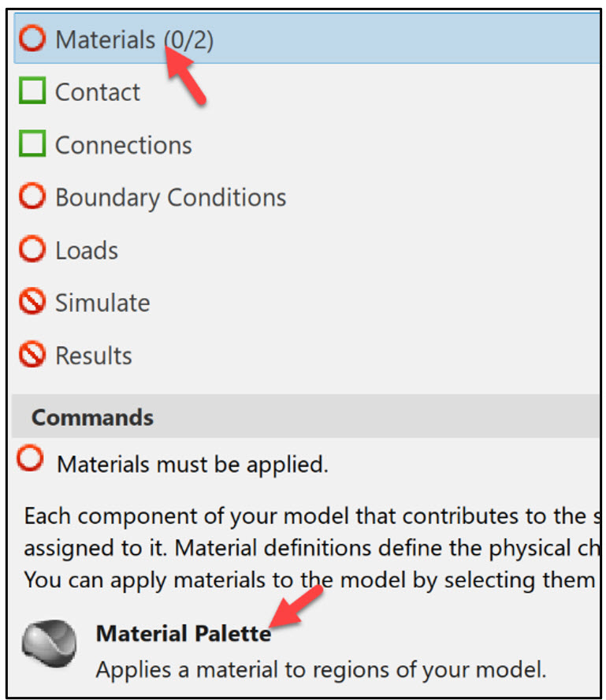
Task: Open the Results step label
Action: pos(93,356)
